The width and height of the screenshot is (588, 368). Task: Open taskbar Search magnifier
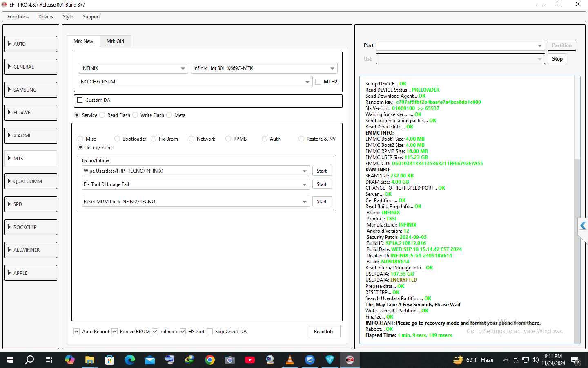29,360
